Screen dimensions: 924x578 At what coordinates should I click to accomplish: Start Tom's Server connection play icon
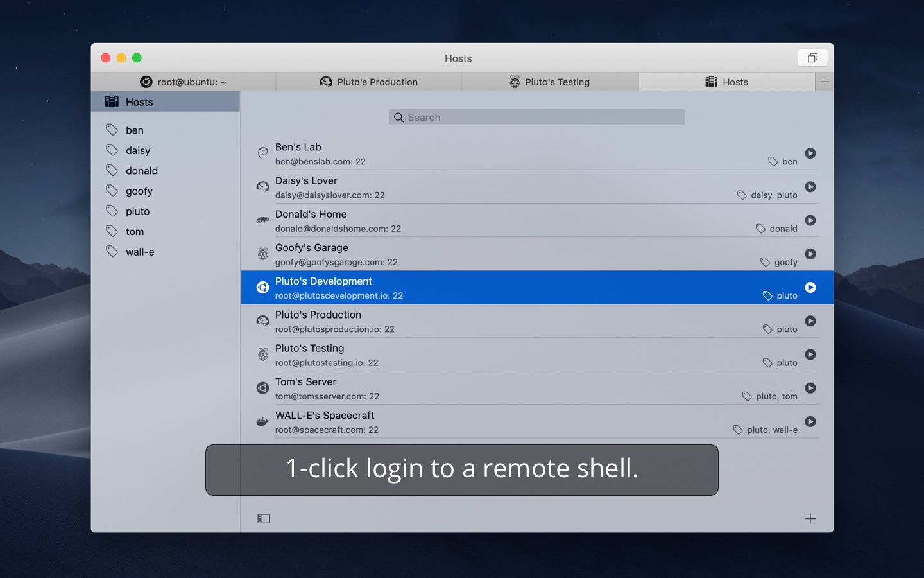(x=810, y=388)
